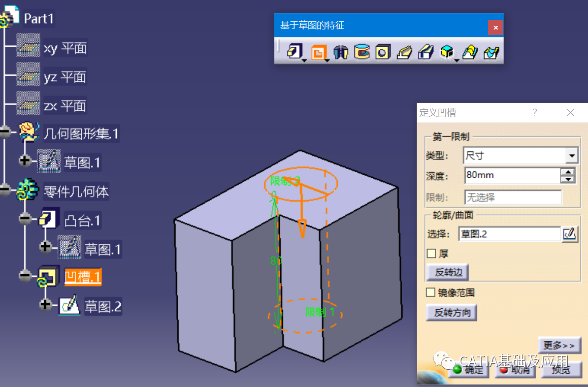This screenshot has width=588, height=387.
Task: Open the 类型 type dropdown showing 尺寸
Action: (x=572, y=155)
